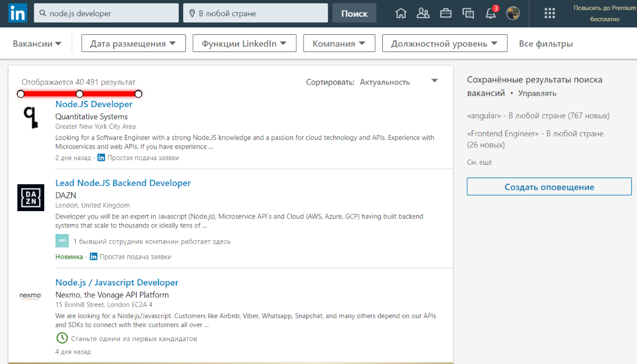Open profile avatar menu
This screenshot has width=637, height=364.
[x=513, y=13]
